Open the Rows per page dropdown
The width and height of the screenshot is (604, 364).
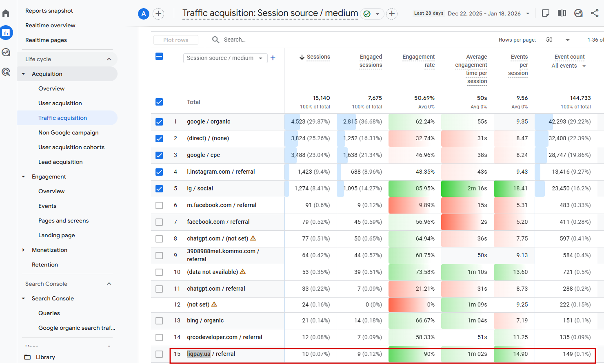tap(557, 40)
